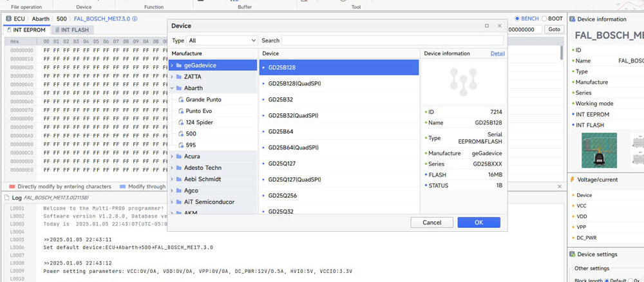Click the ECU chip icon in the breadcrumb
Image resolution: width=644 pixels, height=282 pixels.
pyautogui.click(x=8, y=19)
